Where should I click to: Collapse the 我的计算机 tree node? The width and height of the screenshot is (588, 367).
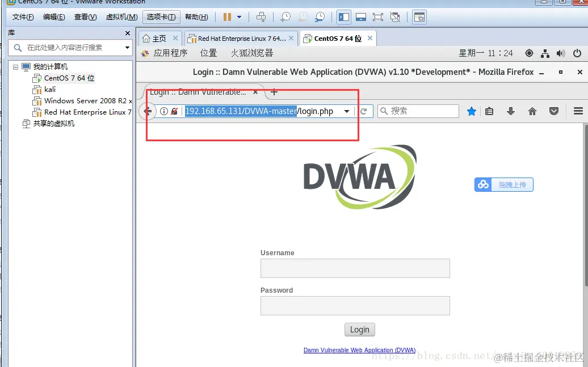(15, 67)
